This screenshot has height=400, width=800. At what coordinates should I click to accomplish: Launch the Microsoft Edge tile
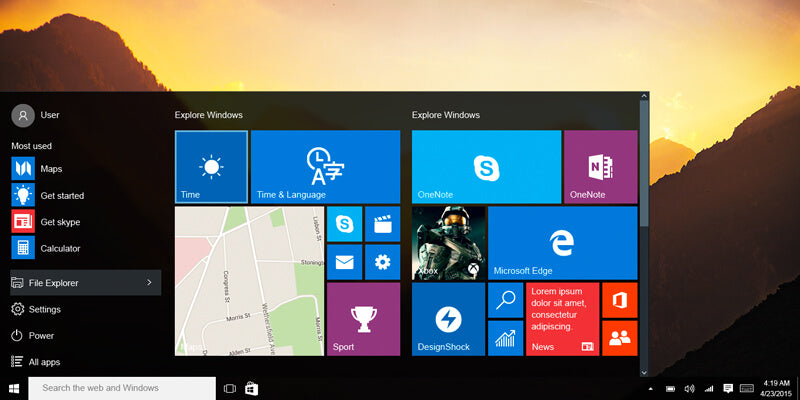562,243
